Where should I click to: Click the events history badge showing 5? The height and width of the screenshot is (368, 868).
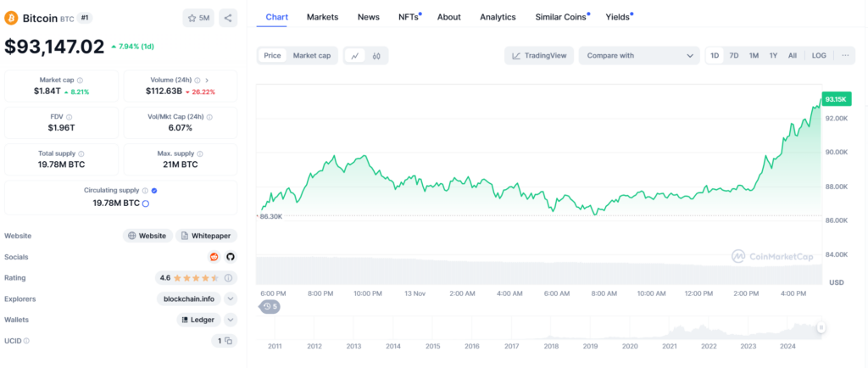click(x=270, y=306)
